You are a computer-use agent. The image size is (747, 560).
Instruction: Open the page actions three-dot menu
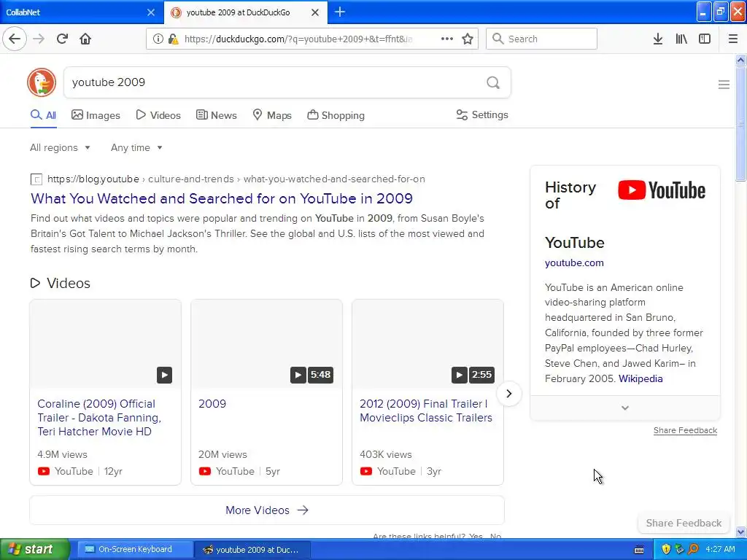447,39
